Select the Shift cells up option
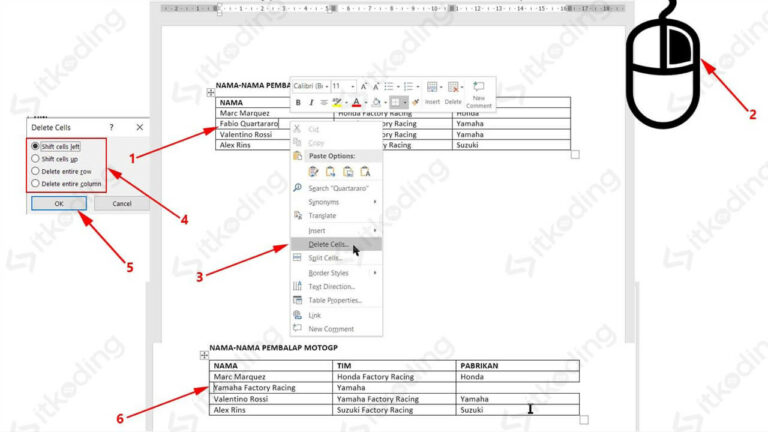This screenshot has height=432, width=768. point(60,158)
